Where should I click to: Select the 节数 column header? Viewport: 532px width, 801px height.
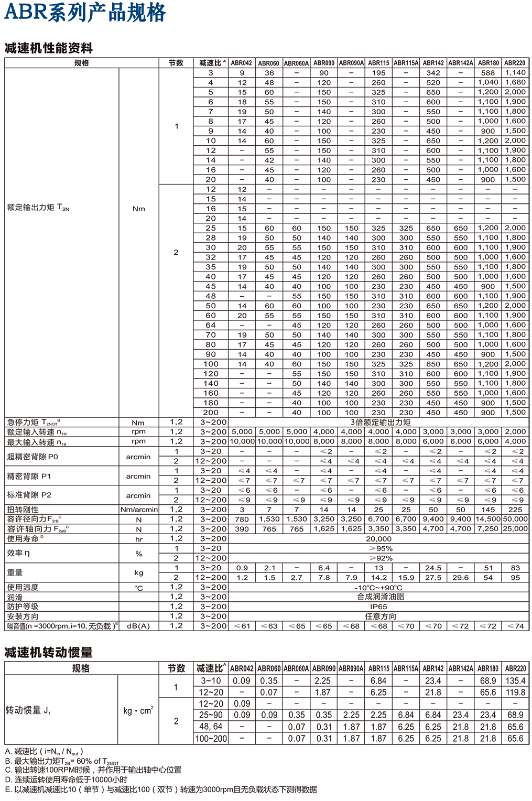pyautogui.click(x=177, y=63)
